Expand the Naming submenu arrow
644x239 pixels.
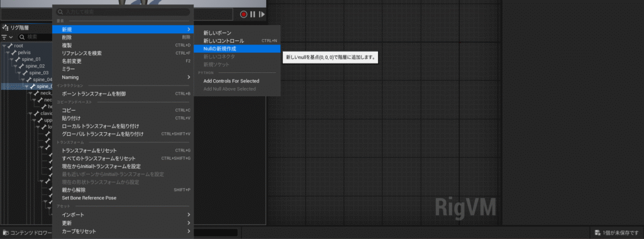189,77
